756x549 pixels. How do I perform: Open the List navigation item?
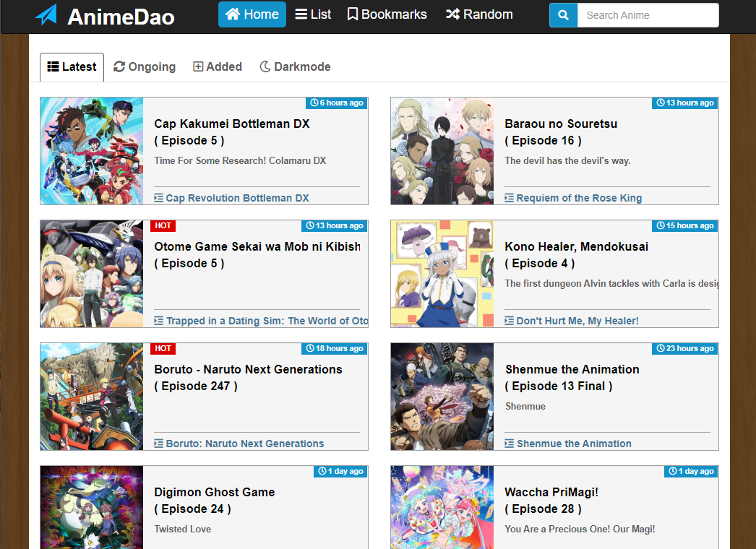tap(313, 14)
